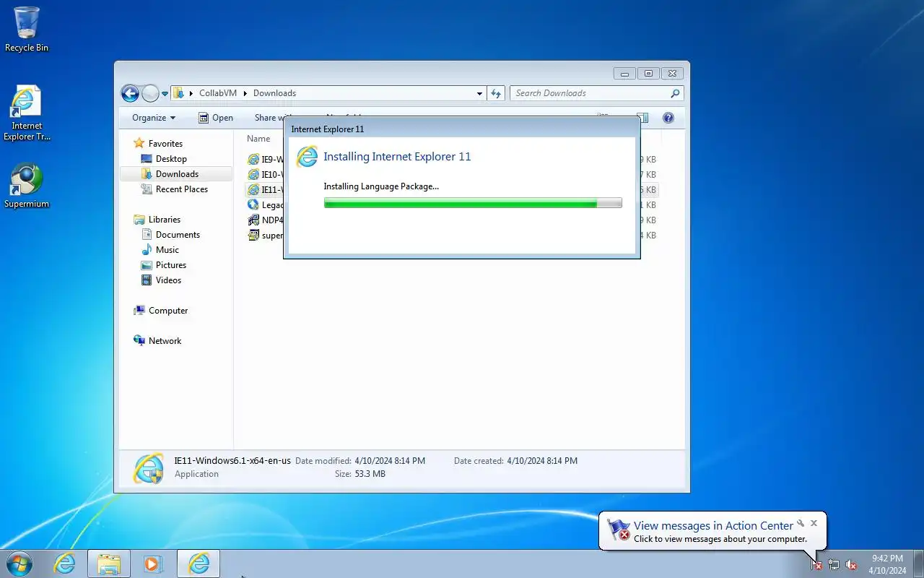Toggle the preview pane button

click(x=642, y=118)
